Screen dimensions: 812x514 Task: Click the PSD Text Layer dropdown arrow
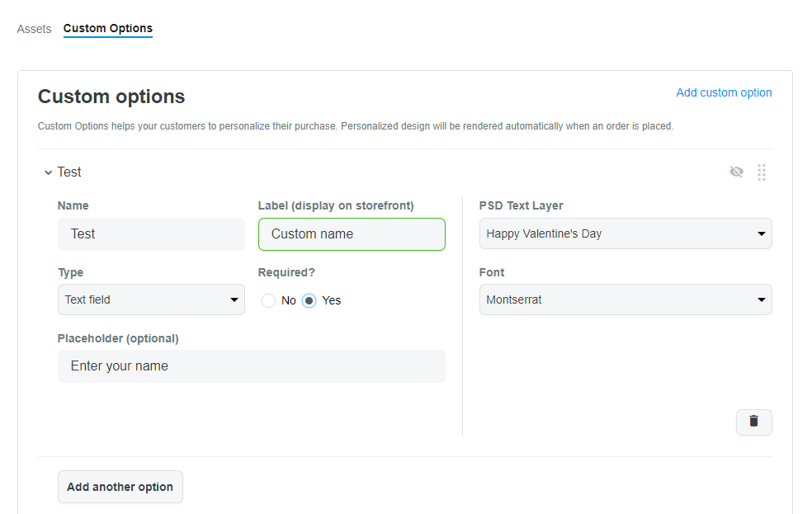pyautogui.click(x=762, y=233)
